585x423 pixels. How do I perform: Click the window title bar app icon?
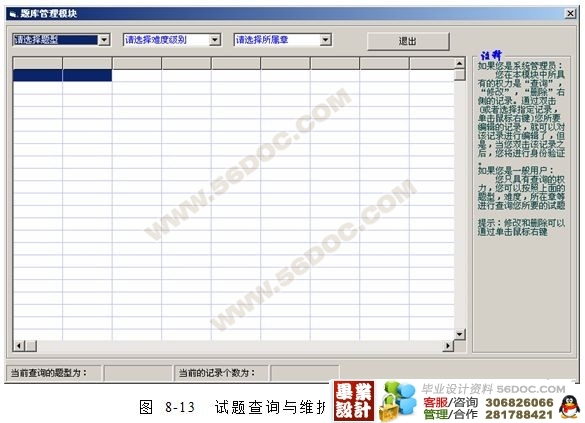(x=13, y=14)
